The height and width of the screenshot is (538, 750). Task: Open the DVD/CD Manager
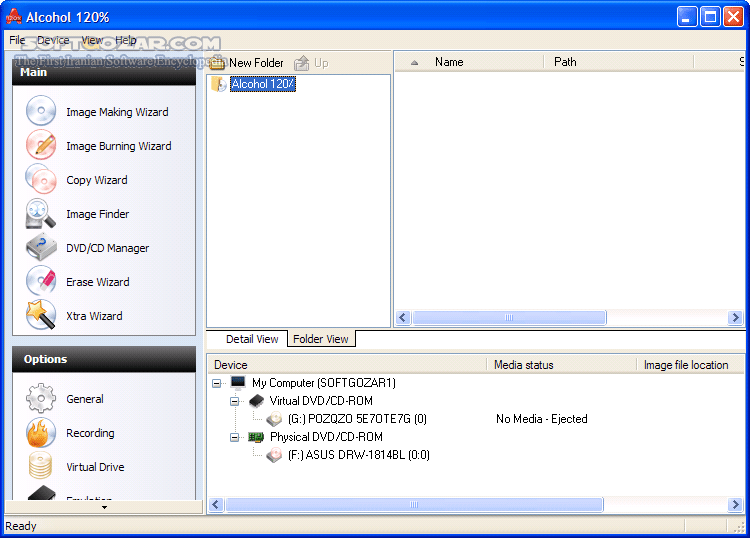41,248
